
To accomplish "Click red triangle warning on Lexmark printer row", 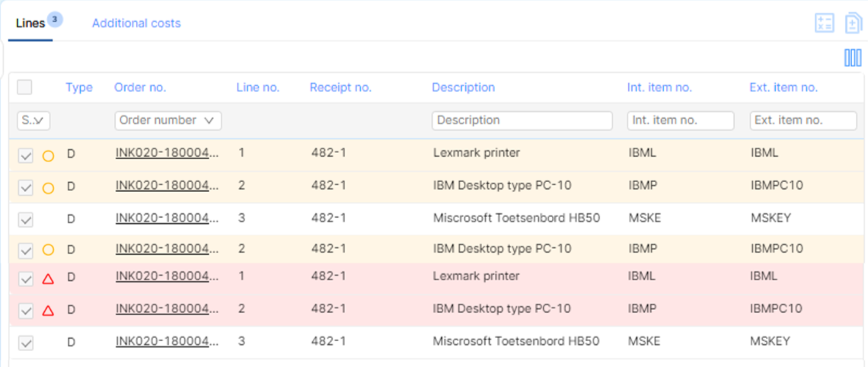I will 48,279.
